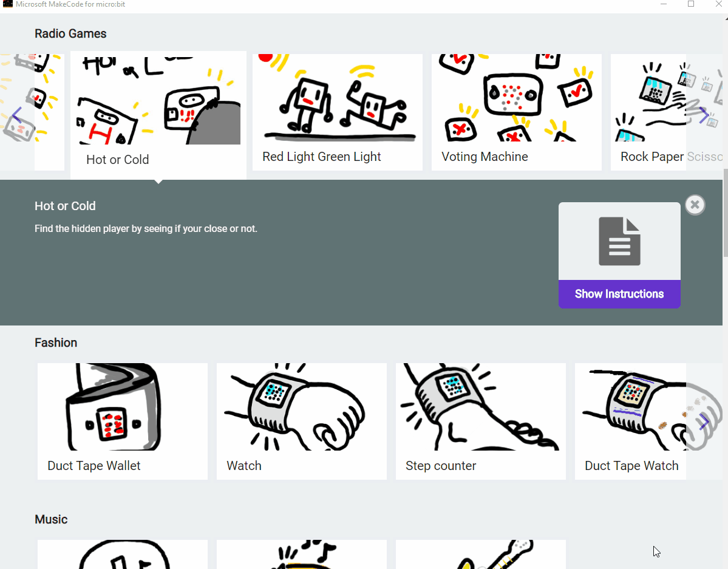The width and height of the screenshot is (728, 569).
Task: Show more Radio Games with right arrow
Action: click(x=704, y=115)
